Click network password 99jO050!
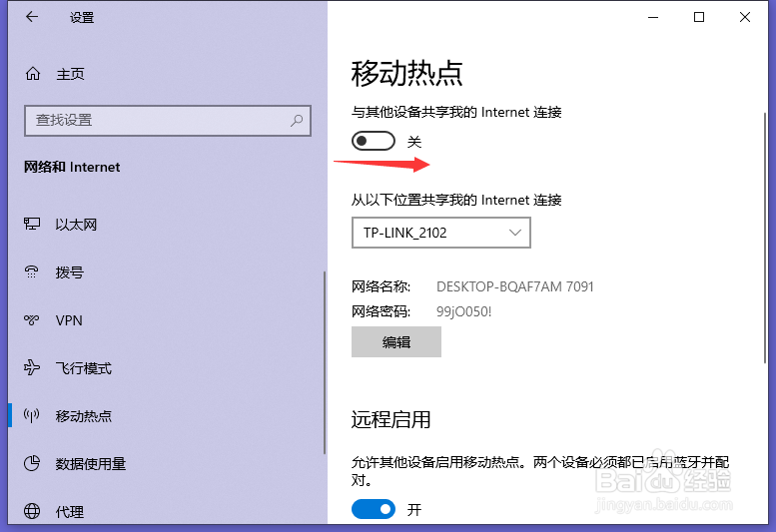The width and height of the screenshot is (776, 532). coord(463,311)
